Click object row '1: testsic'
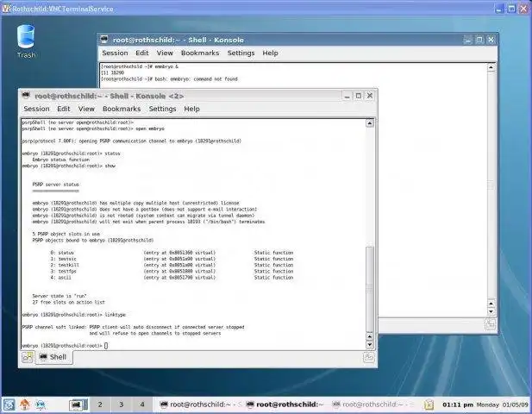 tap(172, 259)
